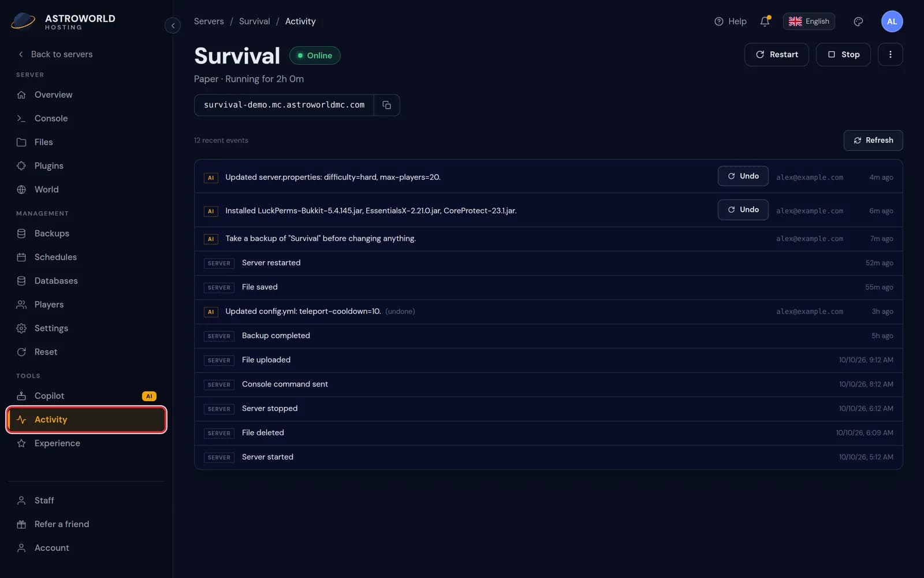The image size is (924, 578).
Task: Click the Players icon in sidebar
Action: (21, 305)
